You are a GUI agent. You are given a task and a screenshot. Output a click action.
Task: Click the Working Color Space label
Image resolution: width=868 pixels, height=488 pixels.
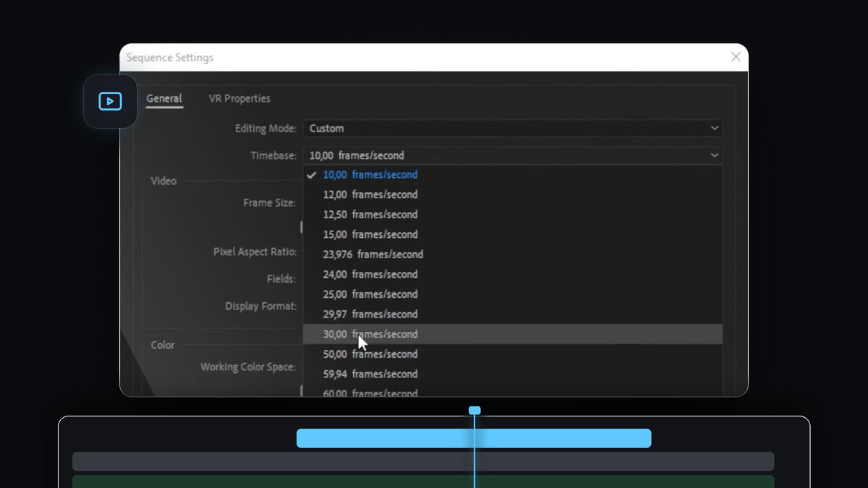(248, 367)
